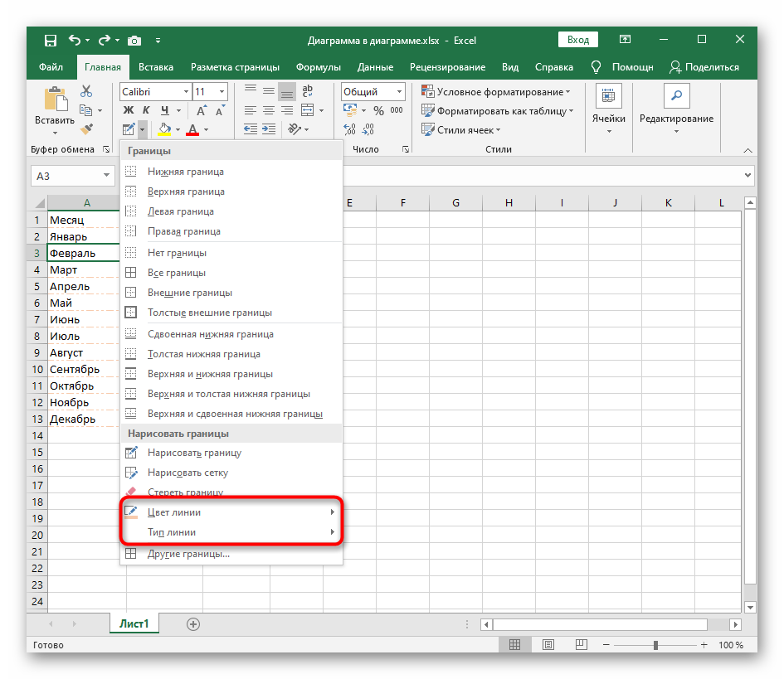Screen dimensions: 784x679
Task: Click the Cut scissors icon
Action: tap(86, 91)
